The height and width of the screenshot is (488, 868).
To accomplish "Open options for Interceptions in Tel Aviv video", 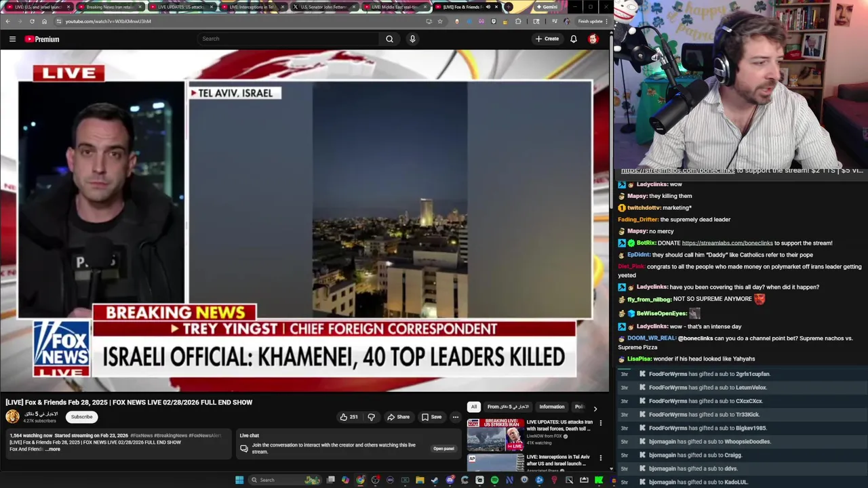I will point(600,458).
